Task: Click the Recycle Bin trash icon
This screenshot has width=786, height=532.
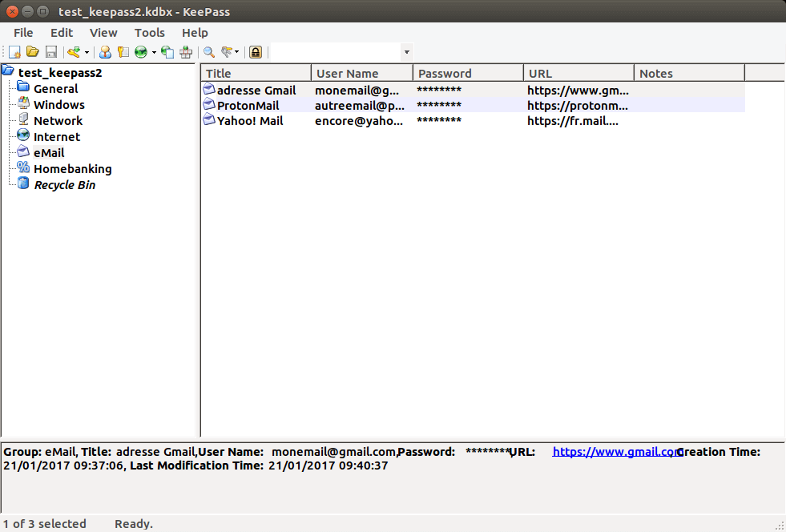Action: 23,183
